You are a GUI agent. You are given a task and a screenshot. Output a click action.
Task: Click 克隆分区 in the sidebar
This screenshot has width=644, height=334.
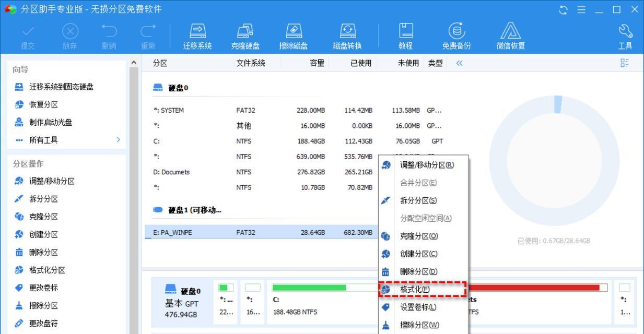point(36,217)
